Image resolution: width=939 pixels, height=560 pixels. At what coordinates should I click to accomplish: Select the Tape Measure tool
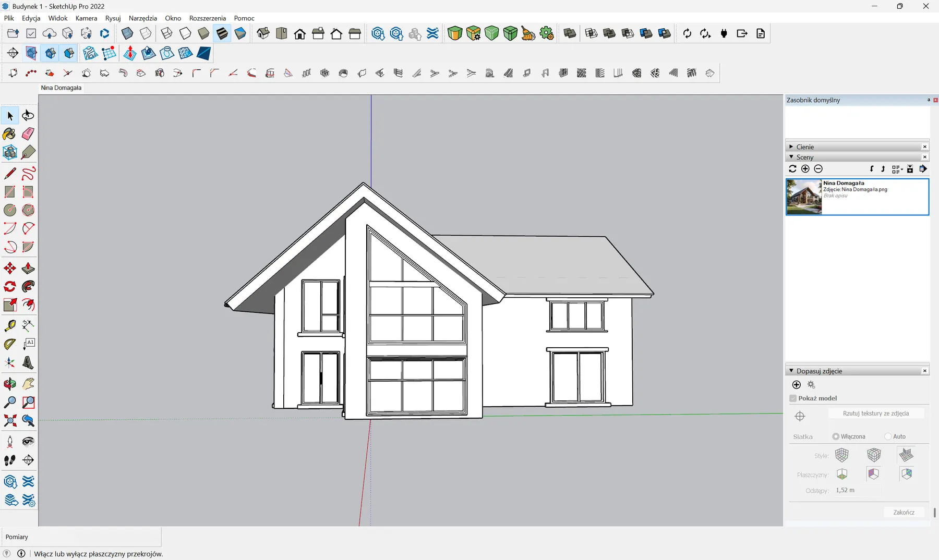coord(10,326)
